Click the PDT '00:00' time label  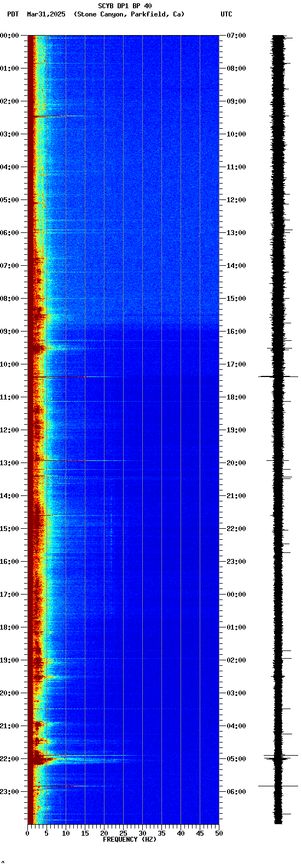tap(9, 36)
